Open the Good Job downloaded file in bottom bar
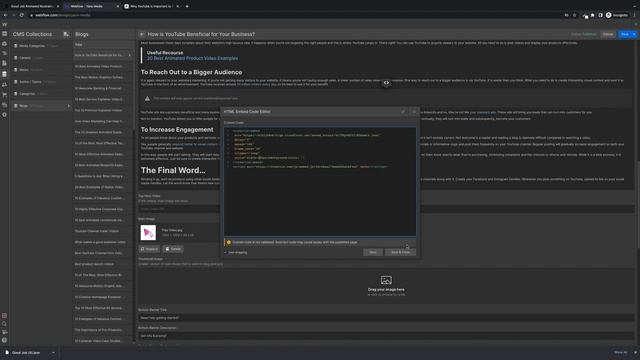640x360 pixels. click(x=26, y=353)
